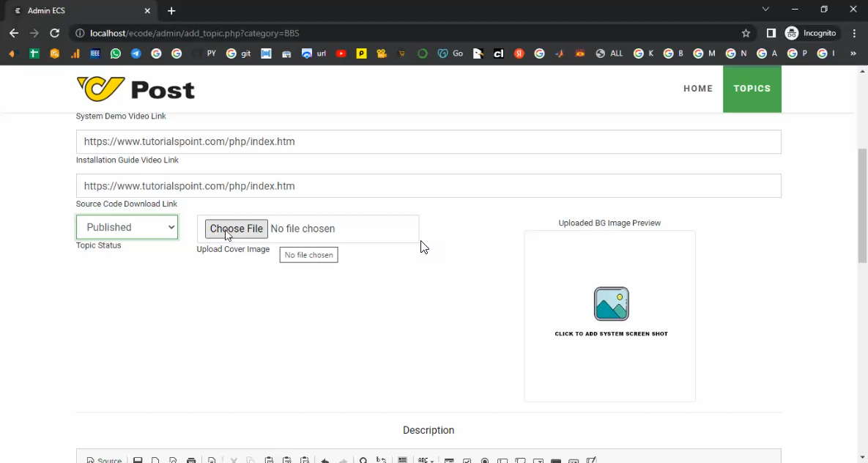Click the Save icon in editor toolbar
This screenshot has height=463, width=868.
pyautogui.click(x=138, y=461)
